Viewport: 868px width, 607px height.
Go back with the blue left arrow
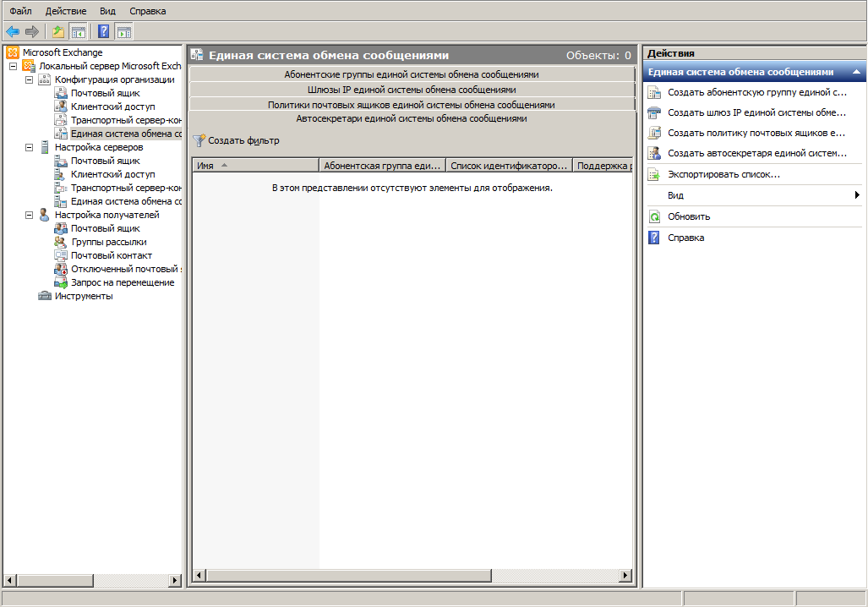(x=13, y=32)
